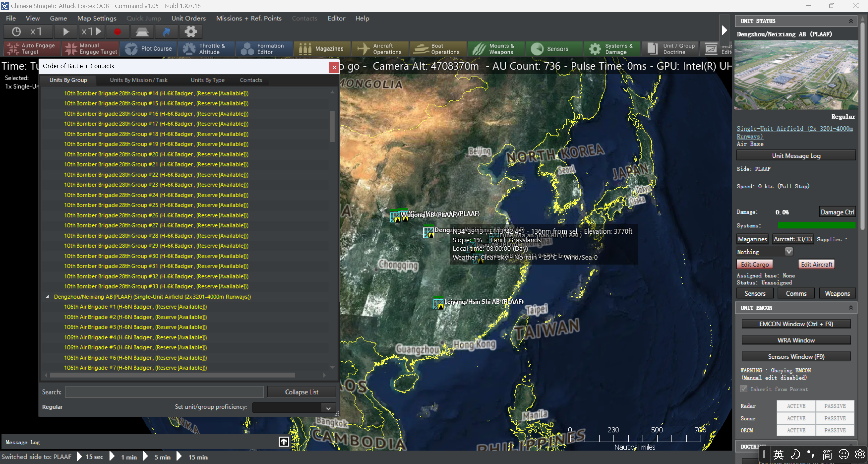Click the stealth bomber silhouette toolbar icon
Viewport: 868px width, 464px height.
[142, 32]
